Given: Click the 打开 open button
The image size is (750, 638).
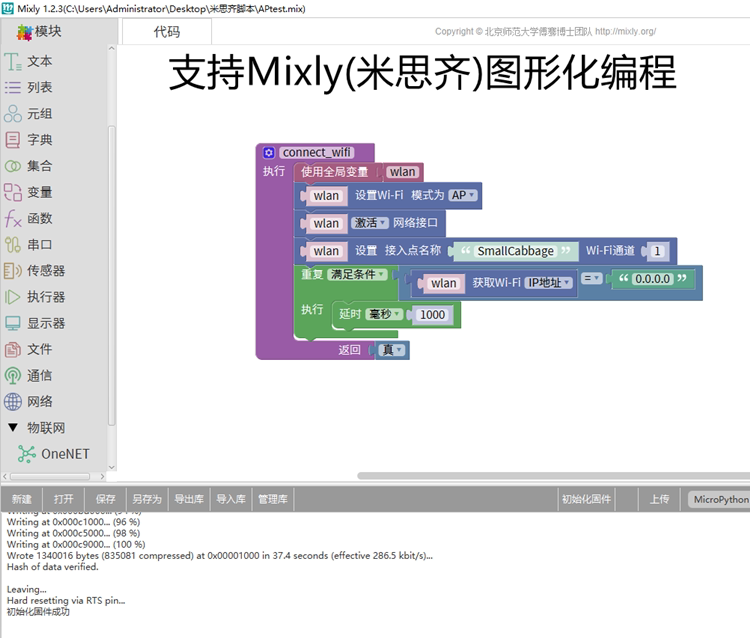Looking at the screenshot, I should click(64, 499).
